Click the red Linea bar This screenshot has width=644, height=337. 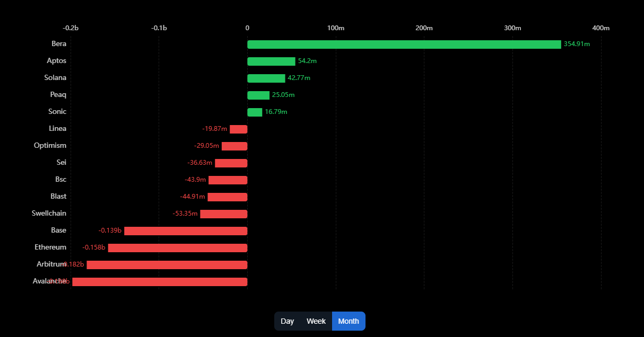tap(239, 129)
